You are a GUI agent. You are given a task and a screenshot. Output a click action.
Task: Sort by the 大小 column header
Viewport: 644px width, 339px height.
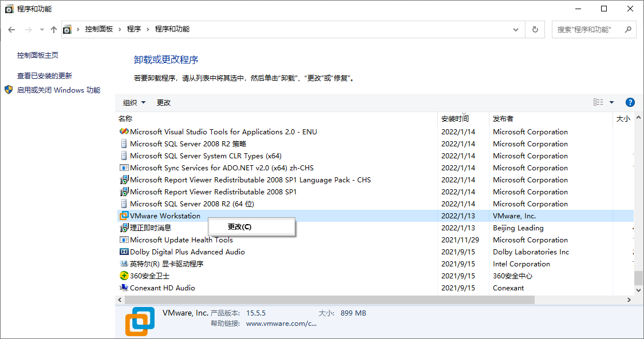coord(623,119)
